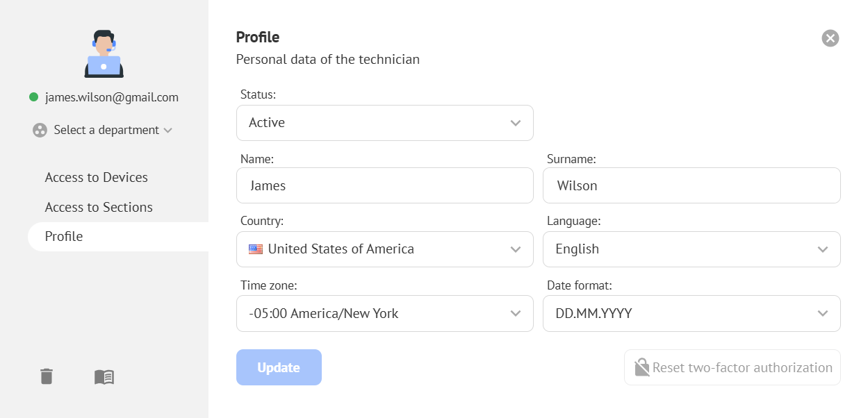
Task: Close the Profile panel with X
Action: pyautogui.click(x=830, y=38)
